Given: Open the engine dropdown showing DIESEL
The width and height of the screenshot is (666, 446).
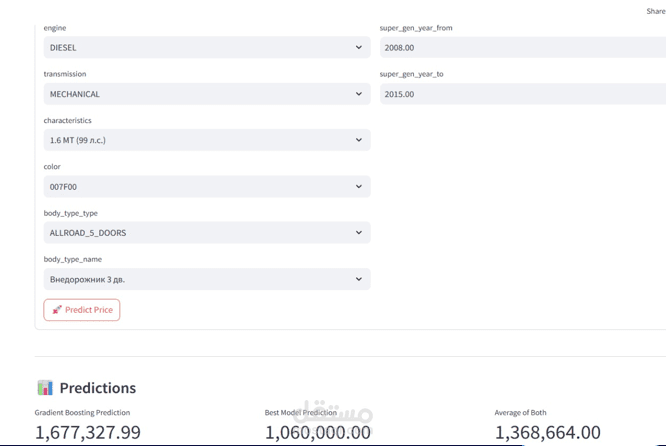Looking at the screenshot, I should [206, 48].
